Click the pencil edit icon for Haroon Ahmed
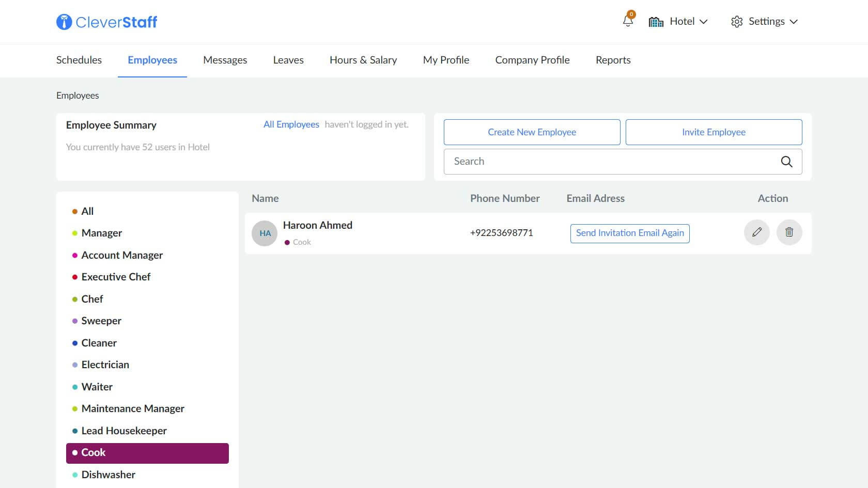The width and height of the screenshot is (868, 488). coord(756,232)
